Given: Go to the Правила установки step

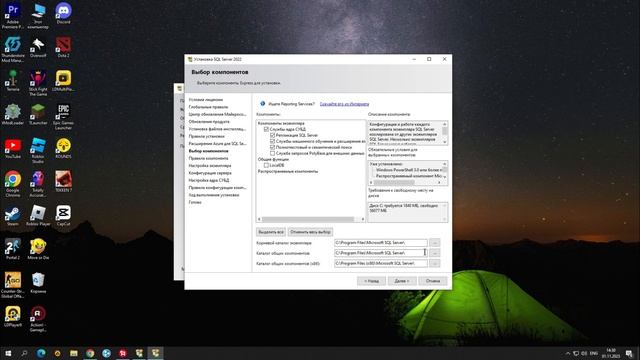Looking at the screenshot, I should pyautogui.click(x=207, y=136).
